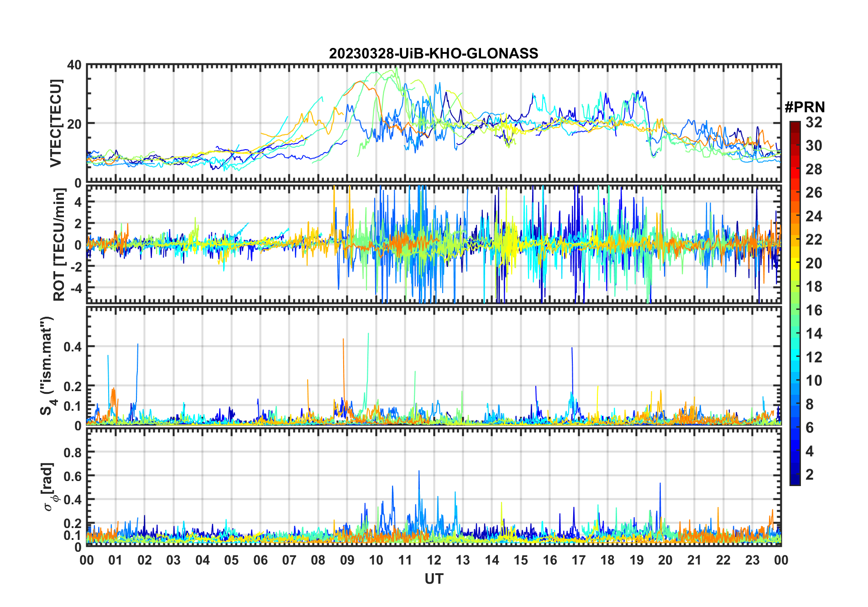868x607 pixels.
Task: Select colorbar tick label 12
Action: pos(814,357)
